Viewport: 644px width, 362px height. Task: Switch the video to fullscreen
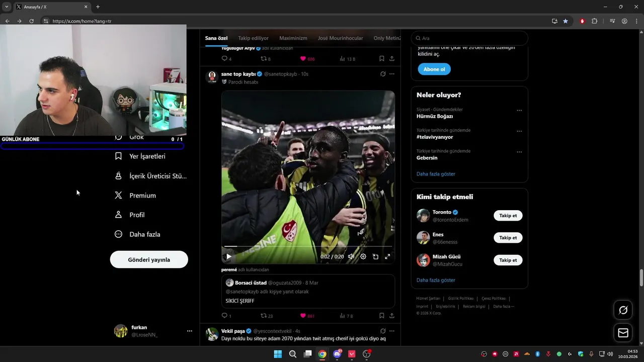(387, 256)
